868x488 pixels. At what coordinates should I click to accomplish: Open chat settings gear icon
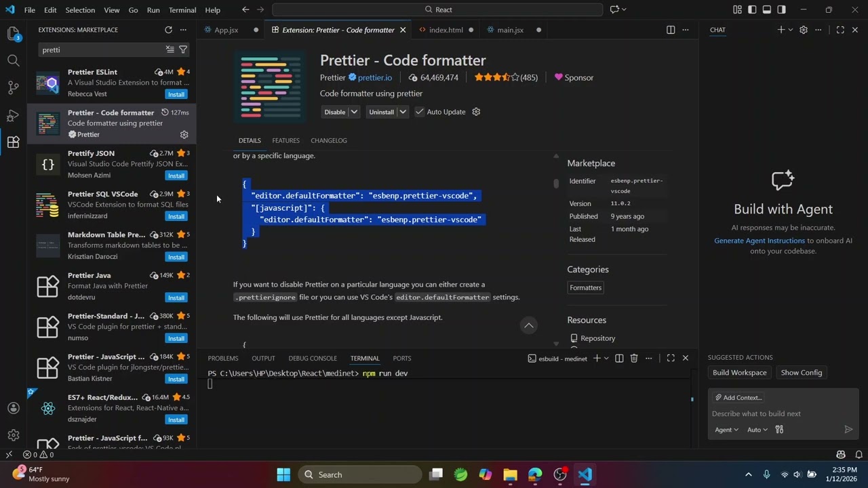pyautogui.click(x=804, y=30)
